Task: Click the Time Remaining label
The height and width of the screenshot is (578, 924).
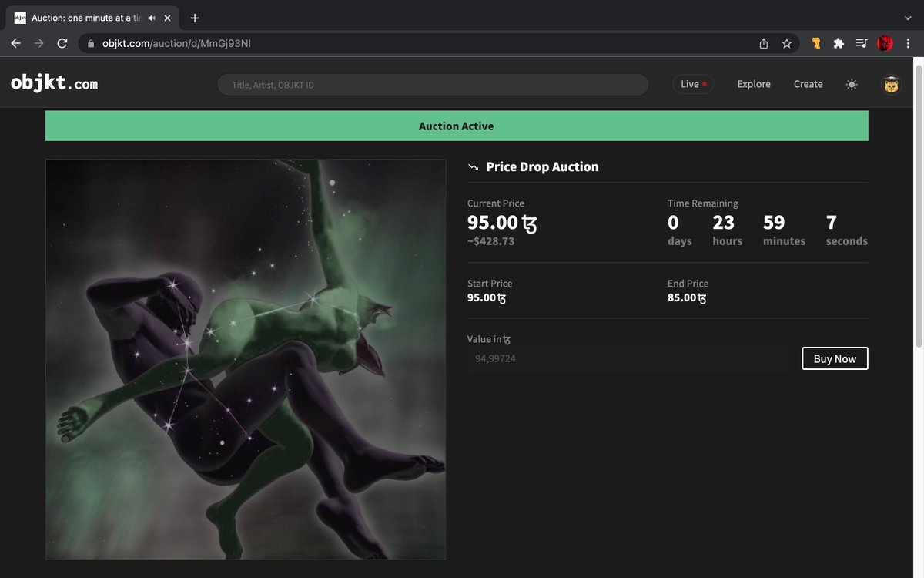Action: [703, 203]
